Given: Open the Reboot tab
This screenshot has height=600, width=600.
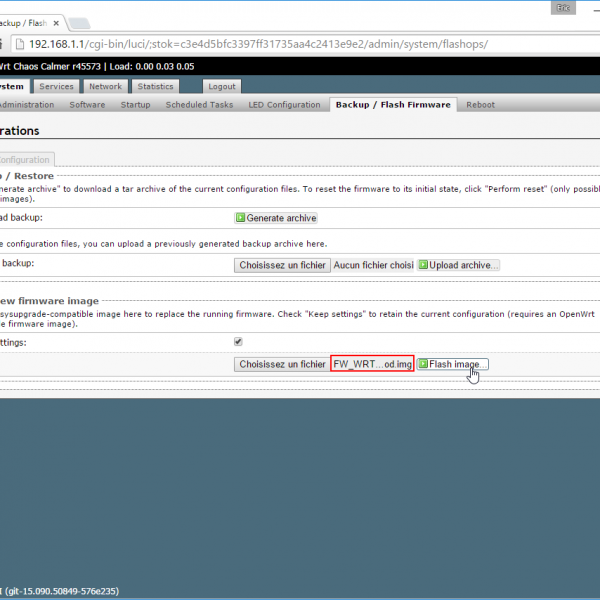Looking at the screenshot, I should point(480,105).
